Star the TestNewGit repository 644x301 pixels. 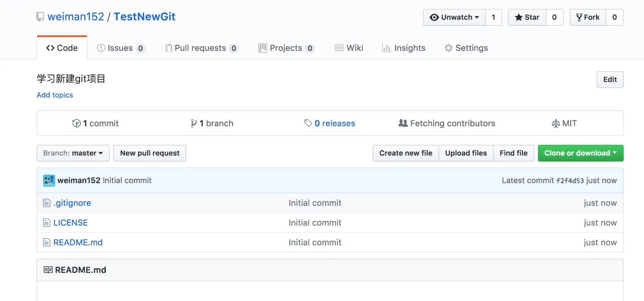pyautogui.click(x=527, y=17)
